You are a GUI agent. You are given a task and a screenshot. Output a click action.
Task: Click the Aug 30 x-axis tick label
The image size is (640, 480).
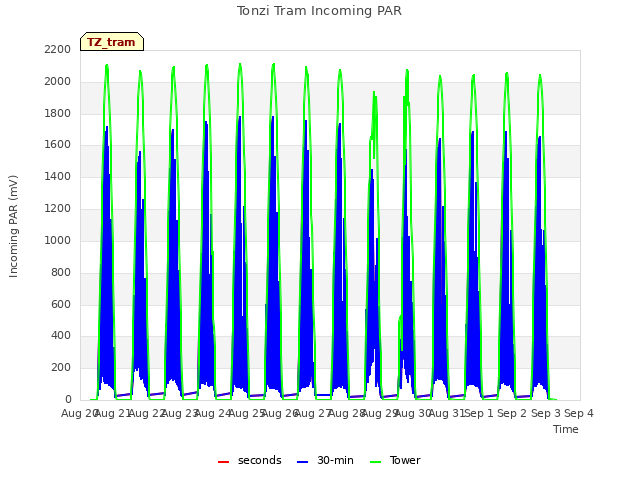click(412, 413)
